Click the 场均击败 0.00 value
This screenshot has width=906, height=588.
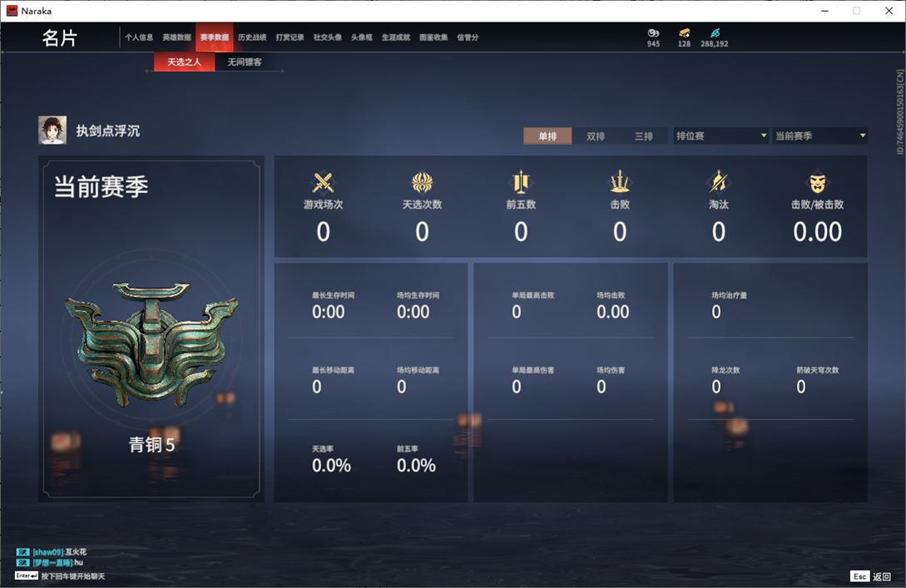pyautogui.click(x=612, y=312)
